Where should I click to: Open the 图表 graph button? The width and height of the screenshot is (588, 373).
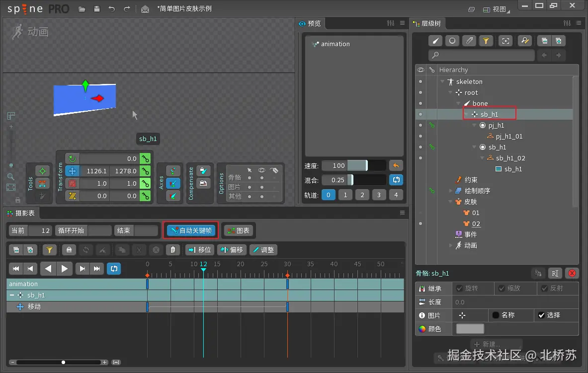pyautogui.click(x=238, y=230)
